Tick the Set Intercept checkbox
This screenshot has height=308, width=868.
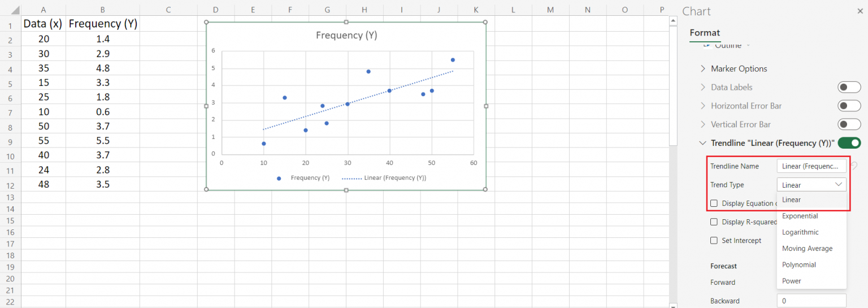(x=714, y=241)
